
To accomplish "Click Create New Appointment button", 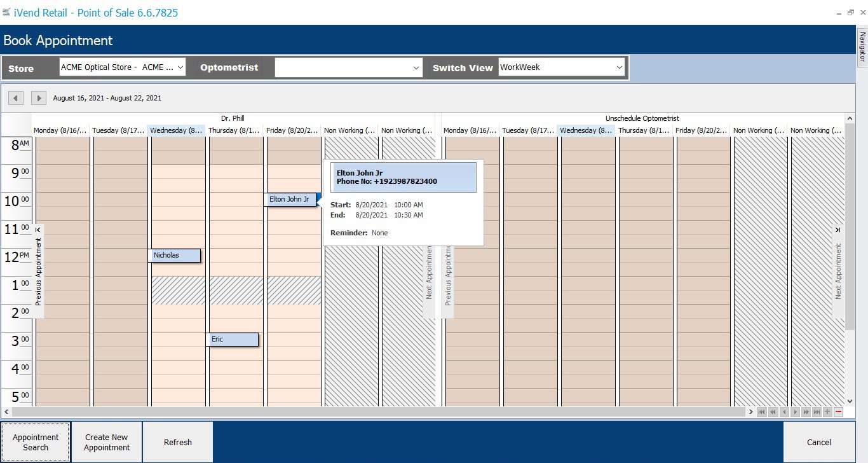I will click(107, 442).
